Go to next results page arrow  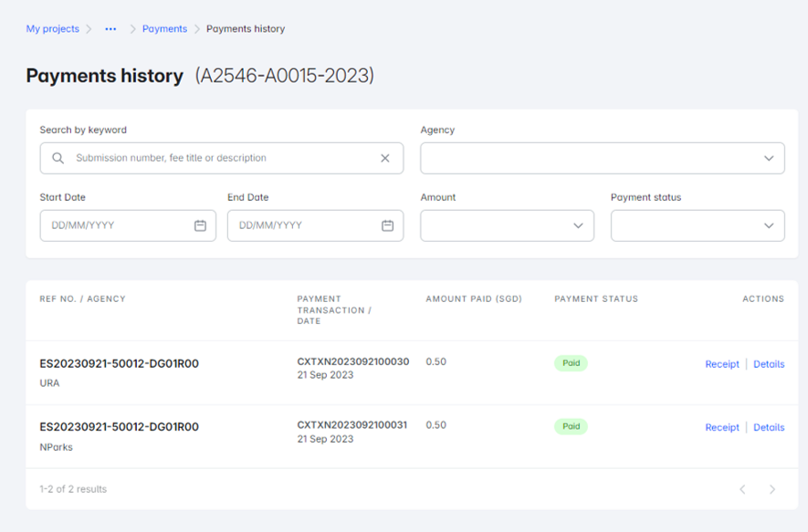point(771,490)
